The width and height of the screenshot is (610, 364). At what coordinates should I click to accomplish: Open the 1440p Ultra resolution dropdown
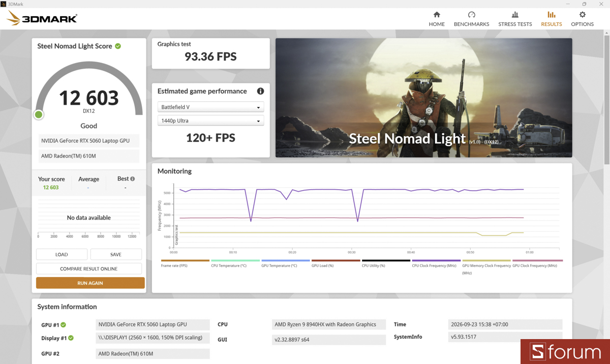[x=210, y=120]
